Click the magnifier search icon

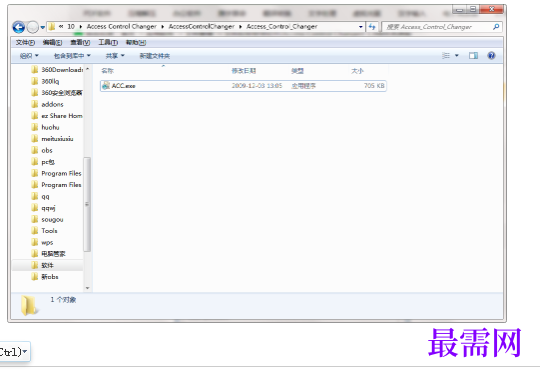point(496,27)
